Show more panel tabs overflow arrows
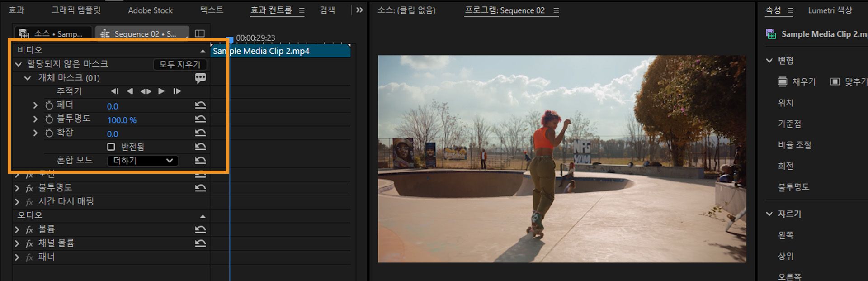This screenshot has width=868, height=281. pyautogui.click(x=359, y=10)
